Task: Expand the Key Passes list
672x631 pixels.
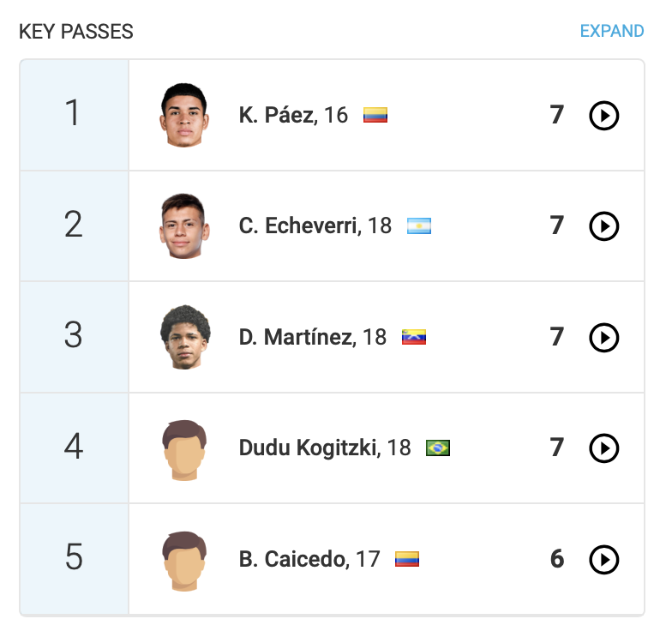Action: point(611,32)
